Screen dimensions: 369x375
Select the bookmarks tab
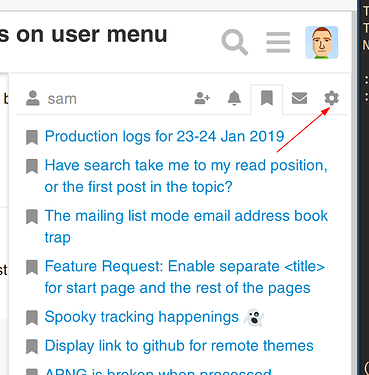pyautogui.click(x=267, y=99)
